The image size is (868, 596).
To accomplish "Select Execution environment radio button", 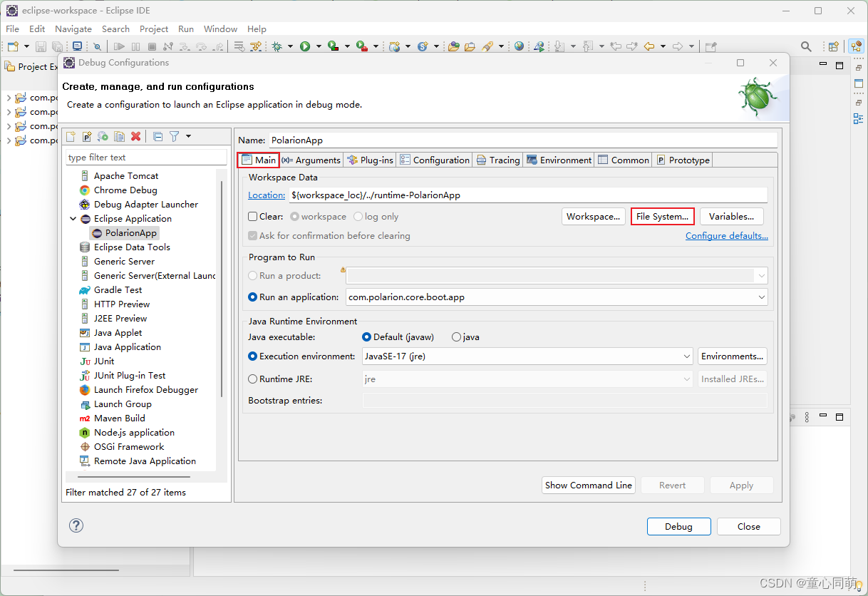I will point(252,356).
